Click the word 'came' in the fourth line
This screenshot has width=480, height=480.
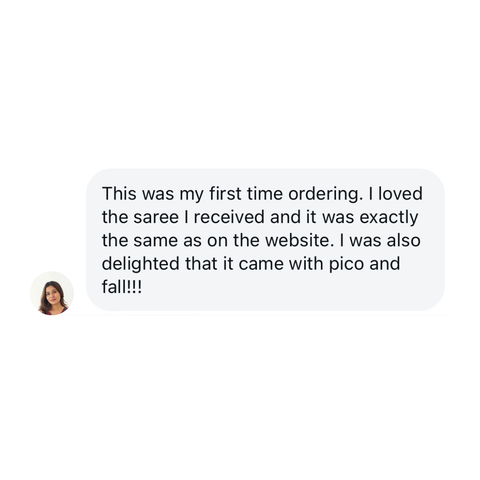(x=261, y=264)
